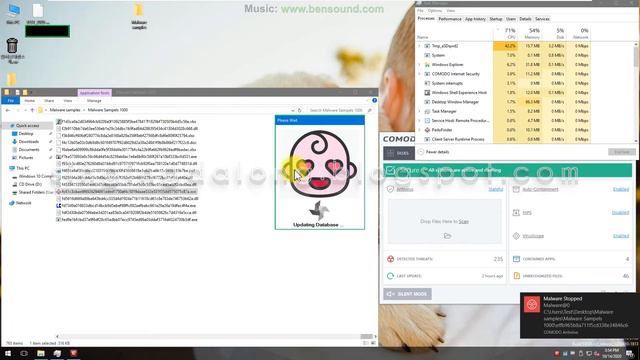Select This PC in navigation pane
The image size is (640, 360).
click(x=22, y=168)
